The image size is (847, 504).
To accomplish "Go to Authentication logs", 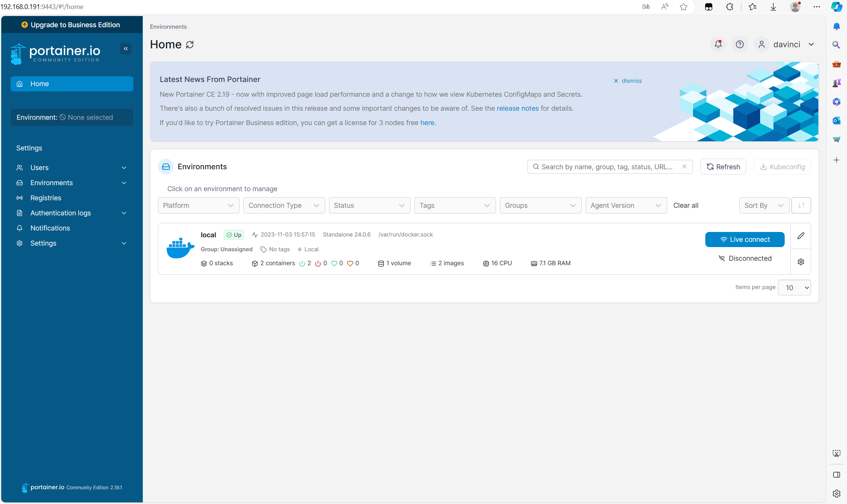I will point(60,213).
